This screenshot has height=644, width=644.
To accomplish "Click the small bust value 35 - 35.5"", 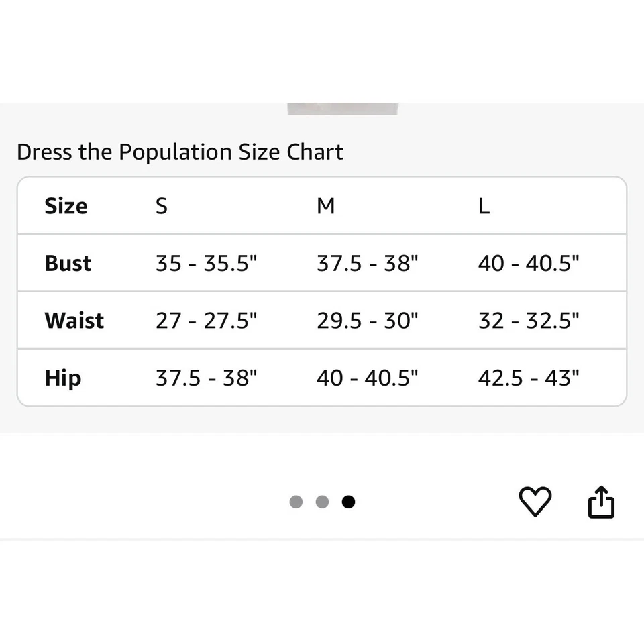I will tap(207, 263).
